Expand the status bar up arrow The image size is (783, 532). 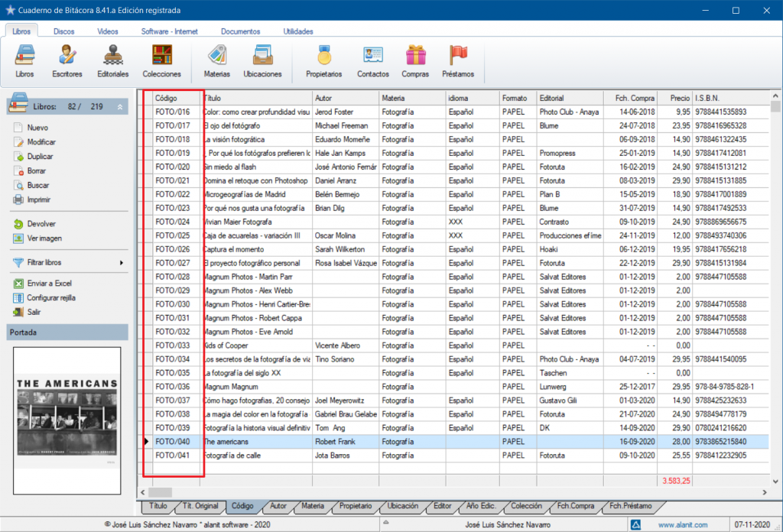click(x=385, y=524)
